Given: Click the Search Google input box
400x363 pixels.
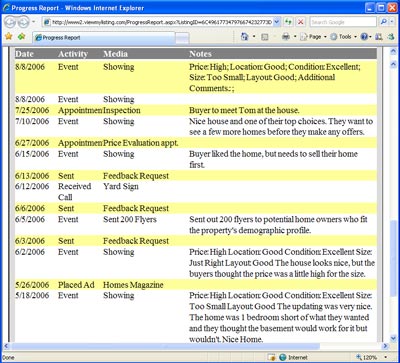Looking at the screenshot, I should pyautogui.click(x=343, y=22).
